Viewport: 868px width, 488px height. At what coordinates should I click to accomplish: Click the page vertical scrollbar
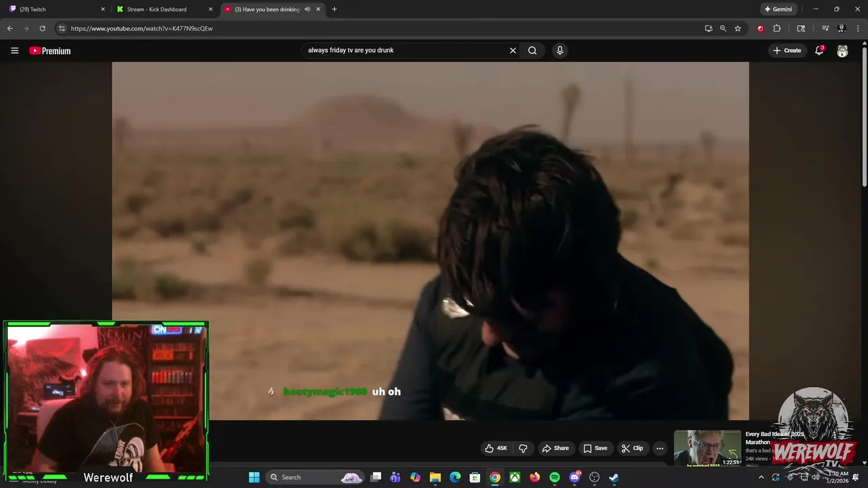[x=864, y=115]
